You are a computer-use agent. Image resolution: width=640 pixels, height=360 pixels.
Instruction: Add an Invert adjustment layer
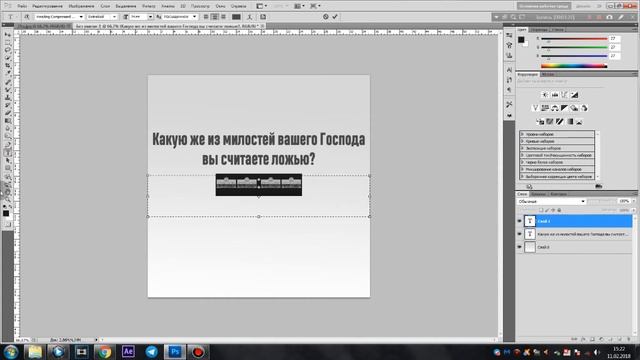pyautogui.click(x=540, y=122)
